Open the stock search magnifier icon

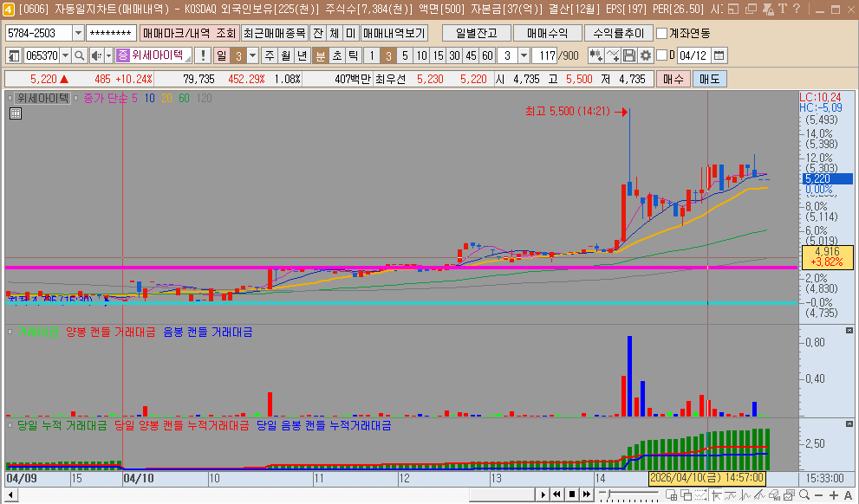click(x=80, y=55)
